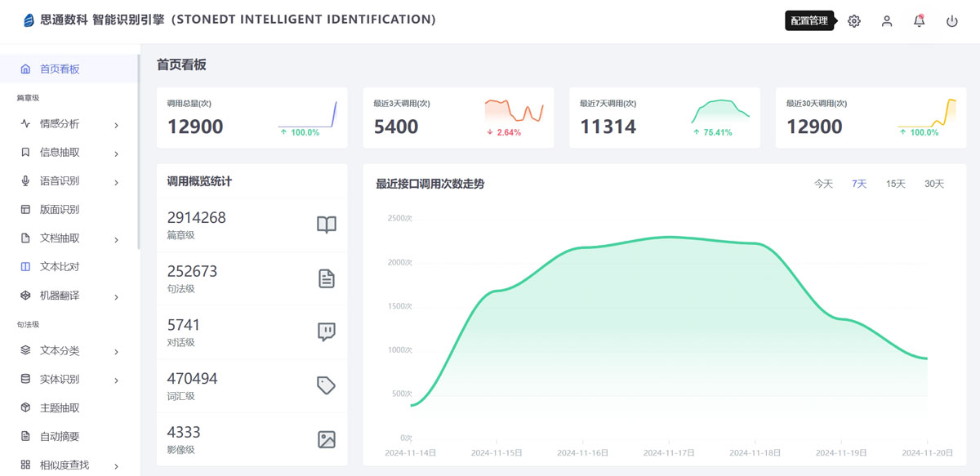Expand the 文本分类 submenu chevron
980x476 pixels.
(x=116, y=352)
